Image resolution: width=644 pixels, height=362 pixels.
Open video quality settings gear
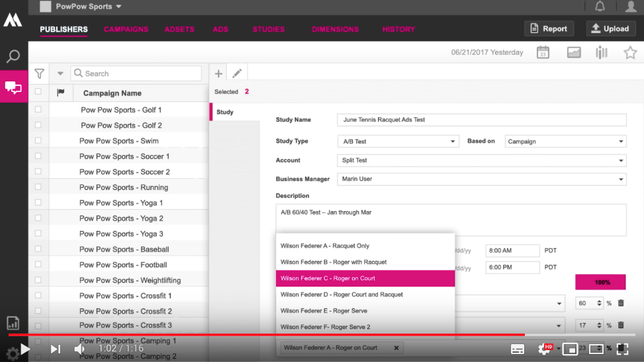coord(545,349)
